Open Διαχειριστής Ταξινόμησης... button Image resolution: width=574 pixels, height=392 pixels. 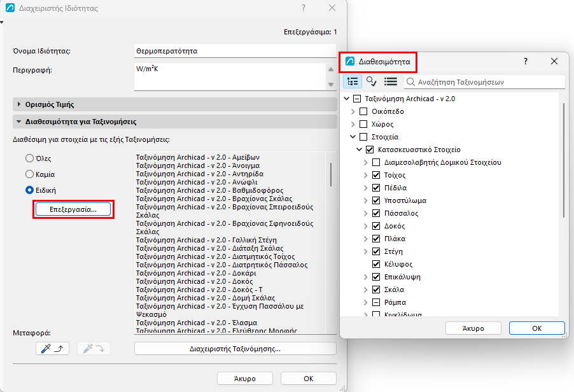235,349
